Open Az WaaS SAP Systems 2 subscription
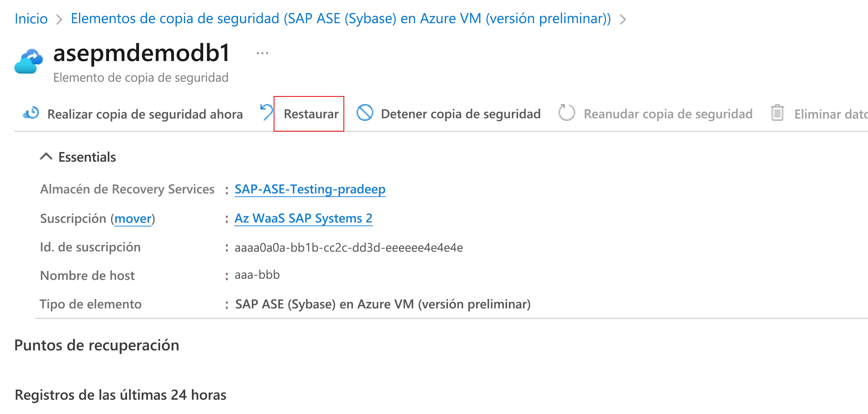 point(303,218)
